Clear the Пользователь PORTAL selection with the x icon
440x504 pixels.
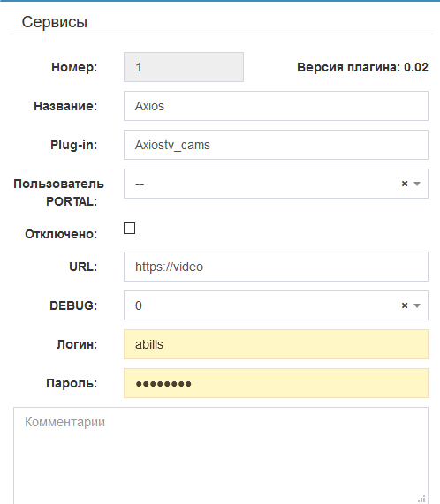(405, 184)
